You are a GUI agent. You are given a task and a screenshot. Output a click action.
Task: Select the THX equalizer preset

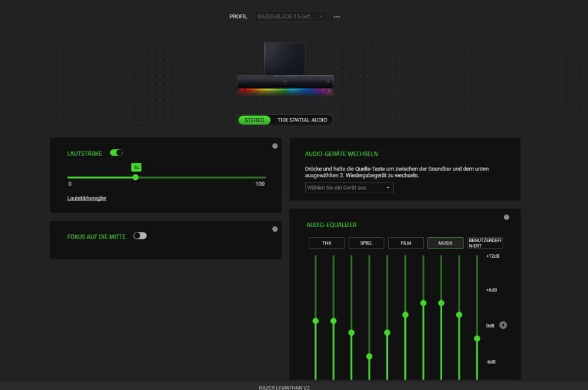coord(326,243)
